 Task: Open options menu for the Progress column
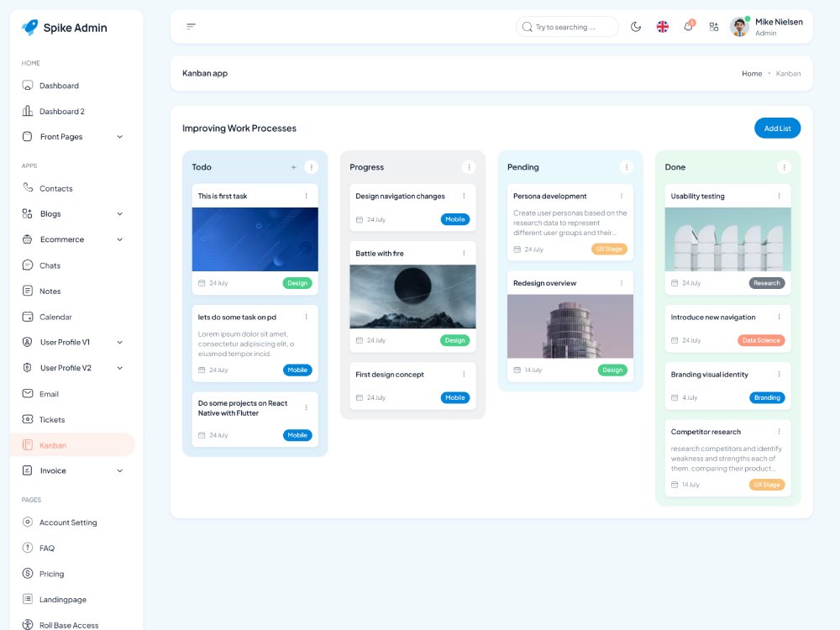click(x=470, y=166)
